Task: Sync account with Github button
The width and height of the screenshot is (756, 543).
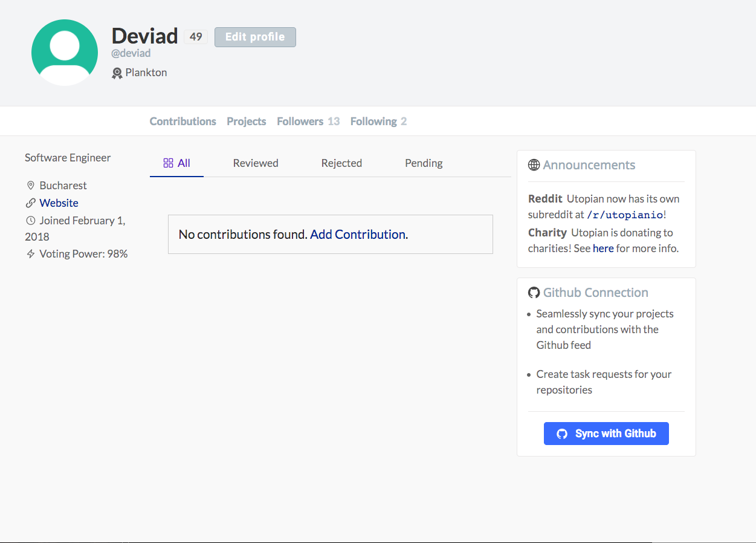Action: (x=606, y=434)
